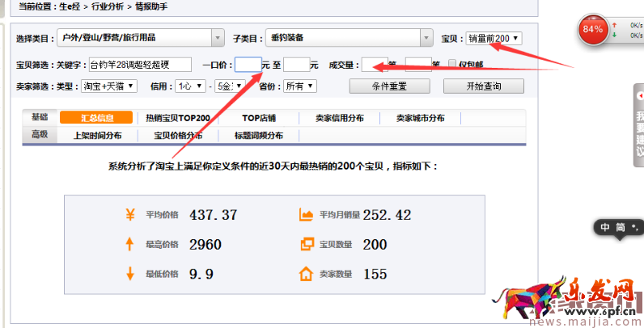644x328 pixels.
Task: Click the lowest price down-arrow icon
Action: point(129,274)
